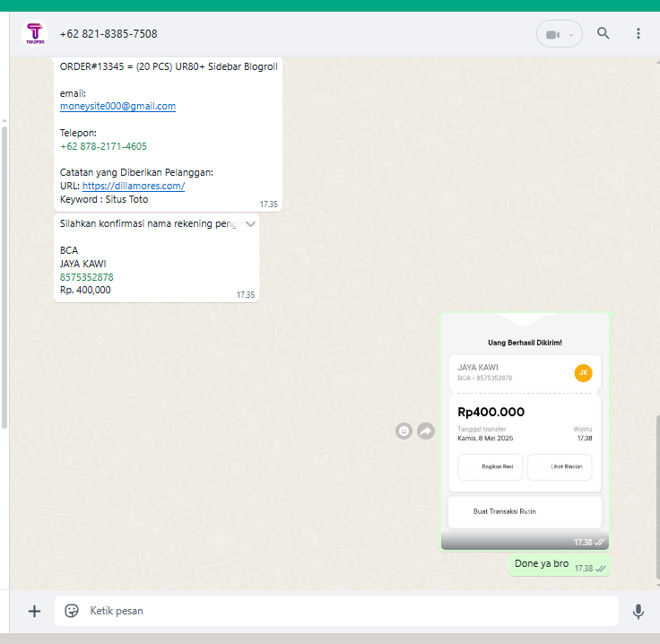Viewport: 660px width, 644px height.
Task: Click phone number +62 878-2171-4605
Action: 103,146
